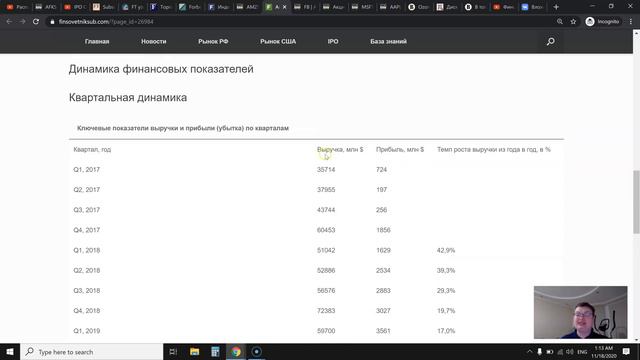Click profit value 3027
Screen dimensions: 640x360
tap(383, 311)
